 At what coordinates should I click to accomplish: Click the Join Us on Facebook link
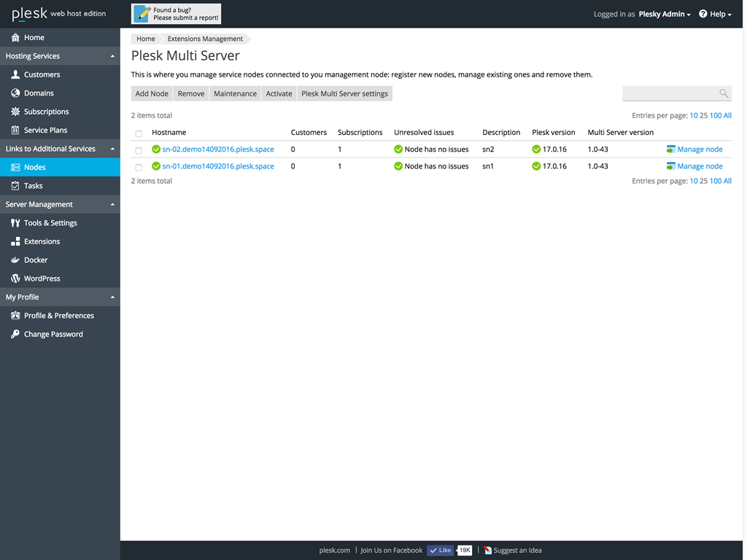[x=392, y=551]
